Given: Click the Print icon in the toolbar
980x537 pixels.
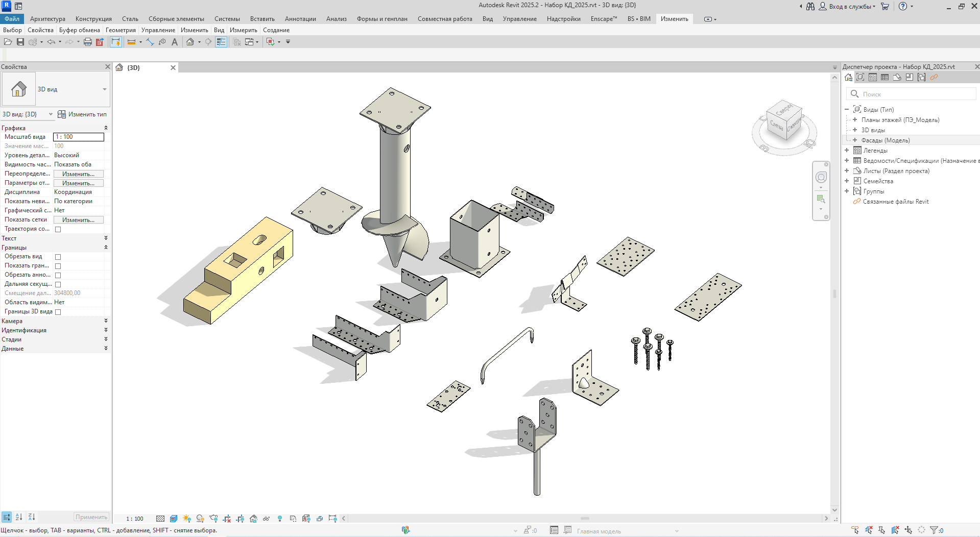Looking at the screenshot, I should point(87,42).
